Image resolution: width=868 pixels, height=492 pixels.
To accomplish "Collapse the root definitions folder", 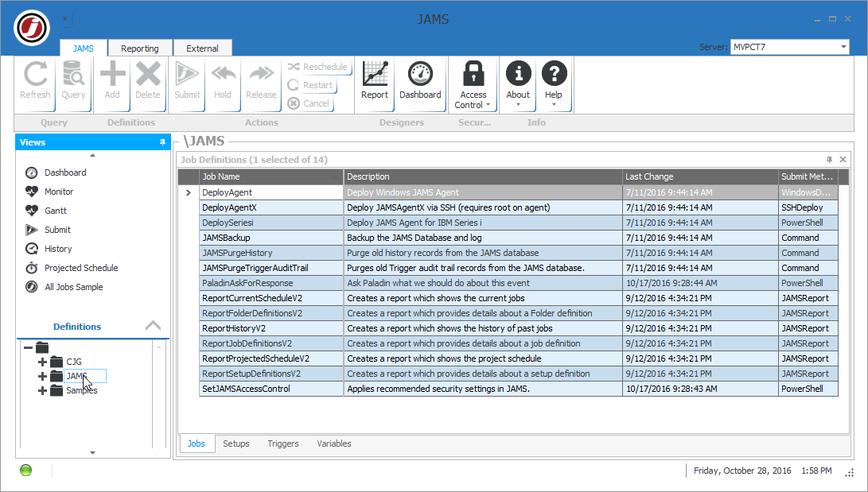I will (28, 347).
